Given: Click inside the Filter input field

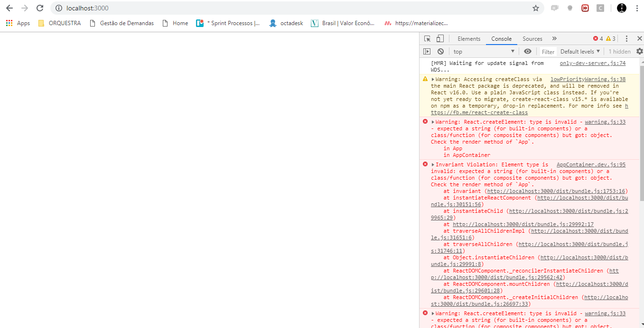Looking at the screenshot, I should (x=548, y=51).
